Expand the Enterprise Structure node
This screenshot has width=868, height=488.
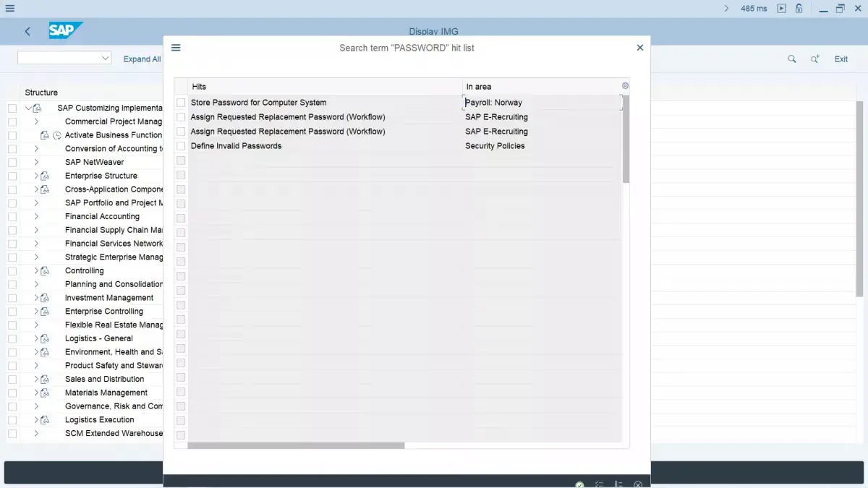coord(36,176)
